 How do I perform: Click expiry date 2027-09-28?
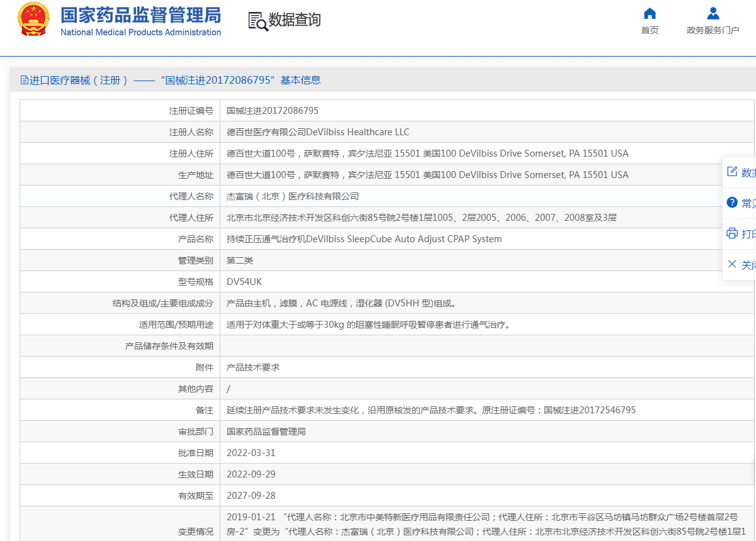point(251,496)
